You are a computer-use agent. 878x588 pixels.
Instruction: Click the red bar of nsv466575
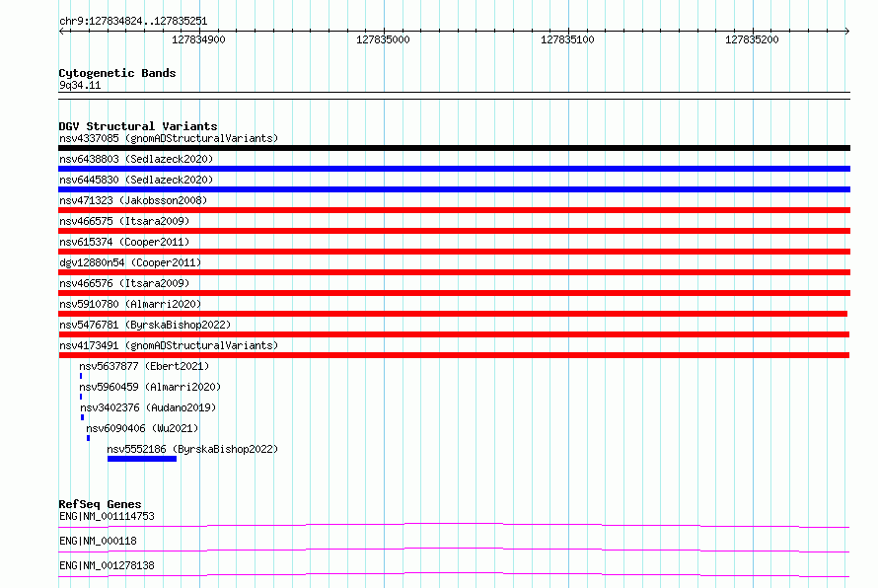[x=454, y=231]
